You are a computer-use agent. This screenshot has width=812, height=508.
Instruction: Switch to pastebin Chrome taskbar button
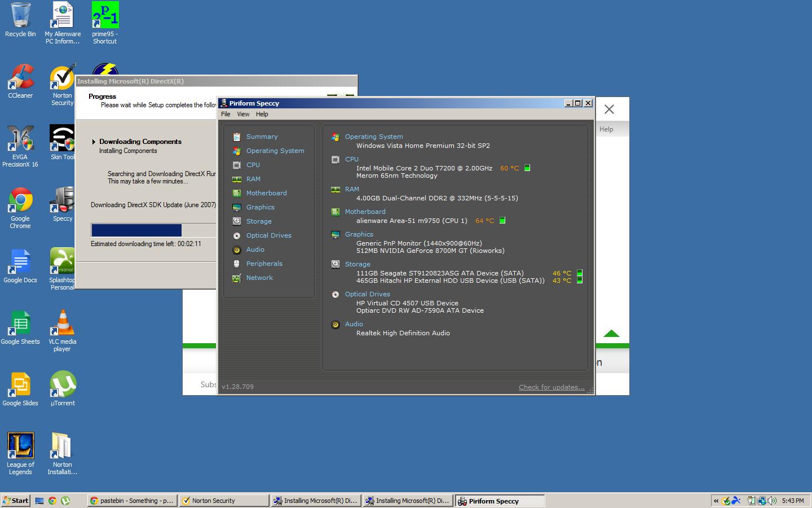(x=133, y=501)
